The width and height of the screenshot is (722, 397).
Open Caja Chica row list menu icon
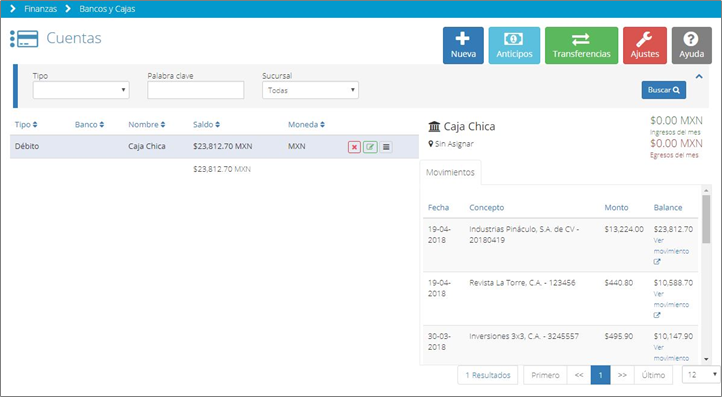point(386,147)
